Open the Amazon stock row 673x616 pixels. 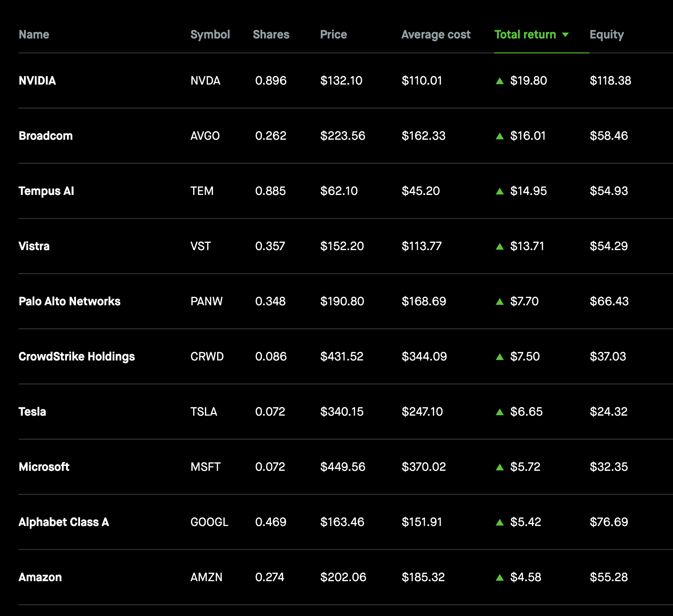(346, 577)
